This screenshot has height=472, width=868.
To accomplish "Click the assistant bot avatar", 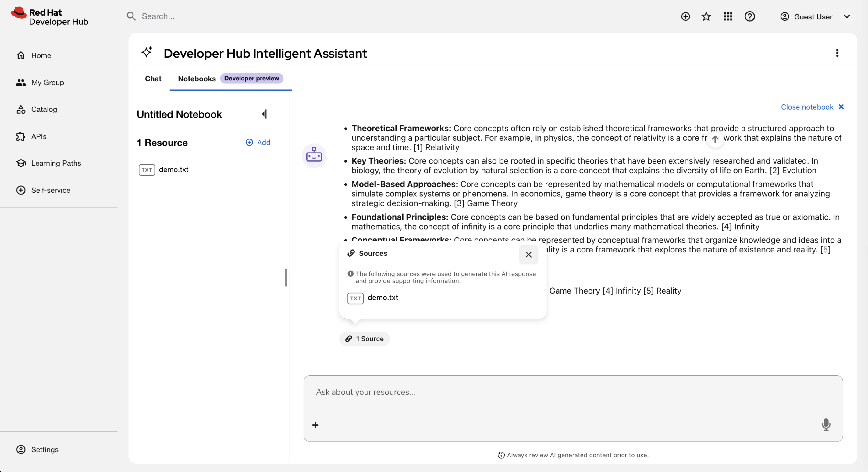I will pos(314,156).
